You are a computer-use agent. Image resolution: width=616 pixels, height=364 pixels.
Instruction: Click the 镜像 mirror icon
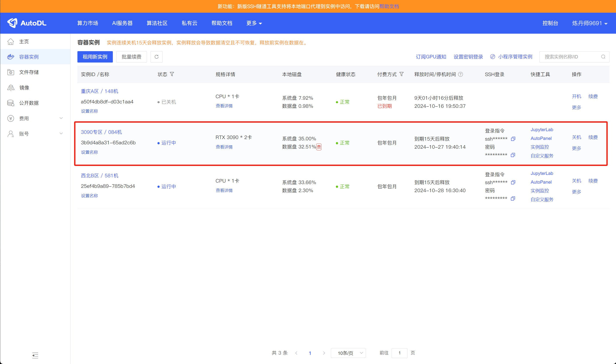pyautogui.click(x=10, y=88)
